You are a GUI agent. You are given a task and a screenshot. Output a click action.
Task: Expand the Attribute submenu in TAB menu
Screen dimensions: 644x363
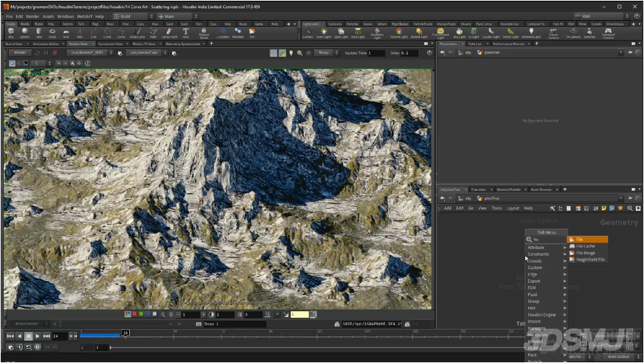547,248
